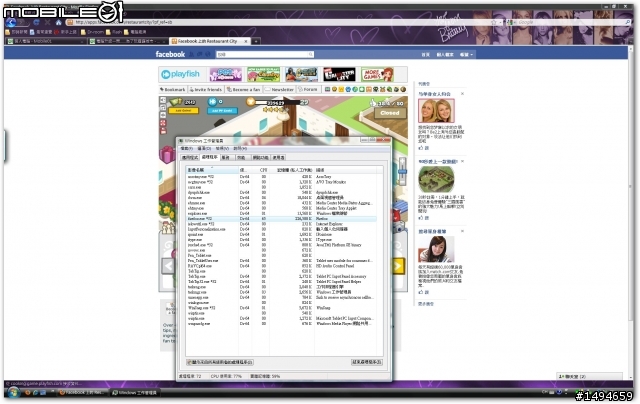
Task: Open the Gangster City game banner
Action: 339,75
